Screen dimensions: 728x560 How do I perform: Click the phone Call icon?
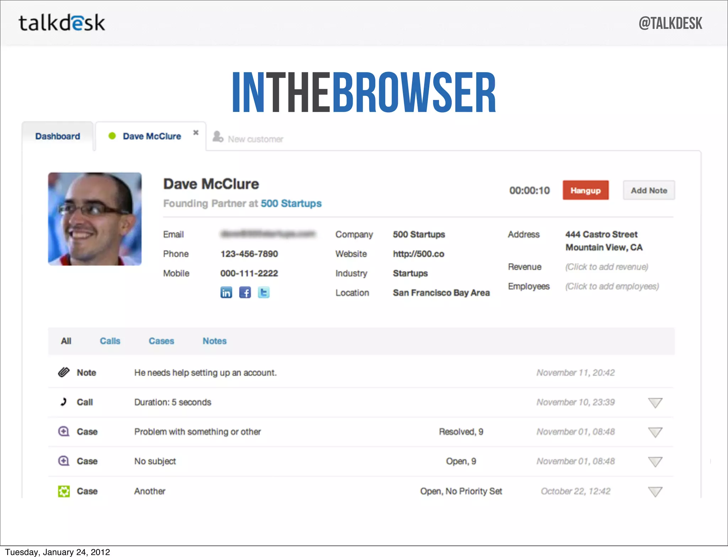pos(64,402)
